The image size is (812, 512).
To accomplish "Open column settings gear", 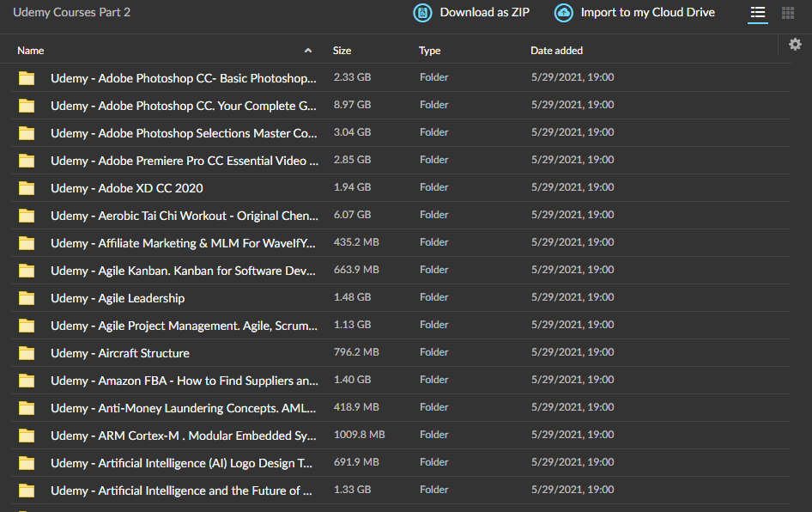I will (795, 45).
